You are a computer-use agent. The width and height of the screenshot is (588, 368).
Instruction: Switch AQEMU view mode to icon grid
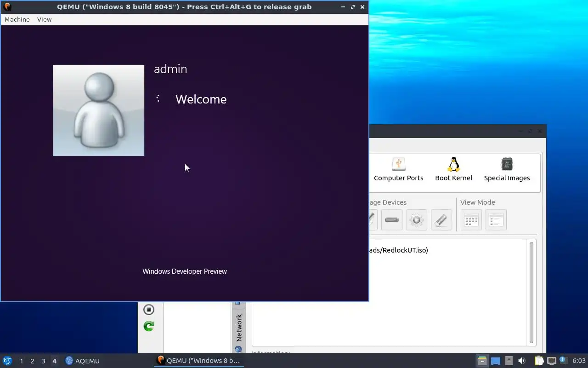[471, 220]
